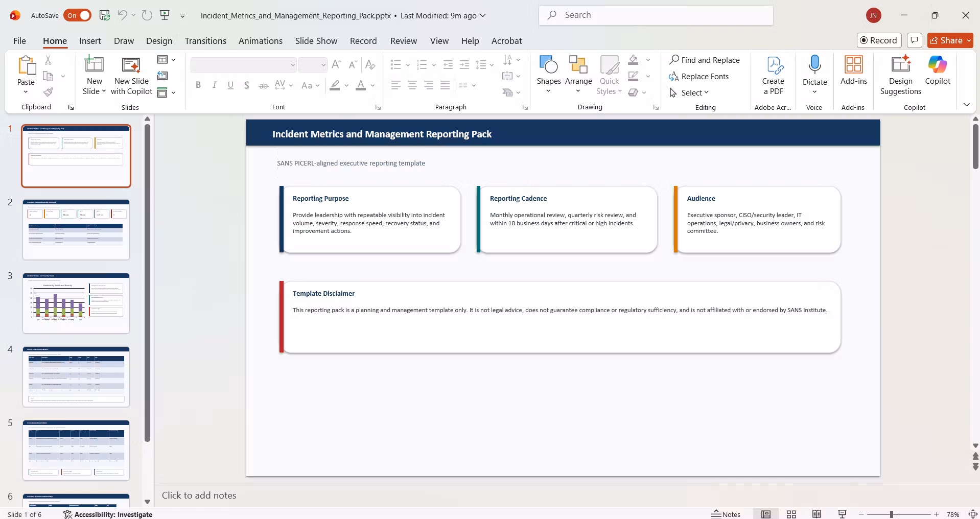Expand the New Slide dropdown arrow
980x519 pixels.
coord(94,91)
